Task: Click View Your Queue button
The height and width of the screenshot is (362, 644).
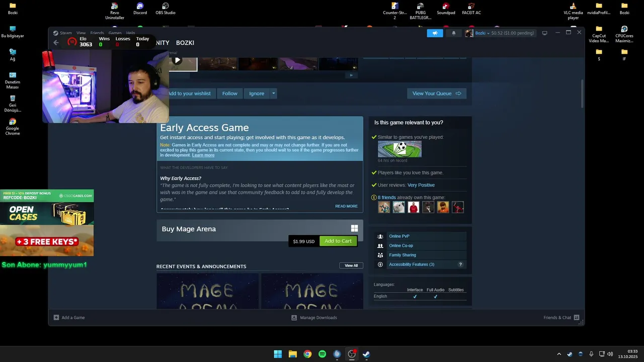Action: pyautogui.click(x=437, y=94)
